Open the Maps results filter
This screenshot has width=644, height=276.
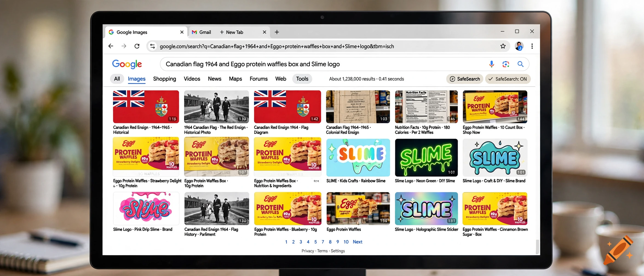click(235, 79)
